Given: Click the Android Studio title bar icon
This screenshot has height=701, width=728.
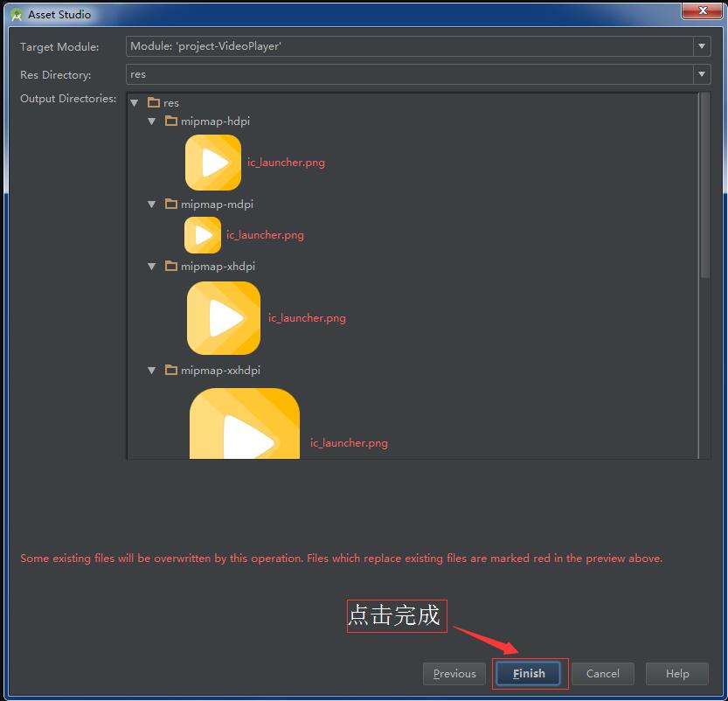Looking at the screenshot, I should (17, 15).
